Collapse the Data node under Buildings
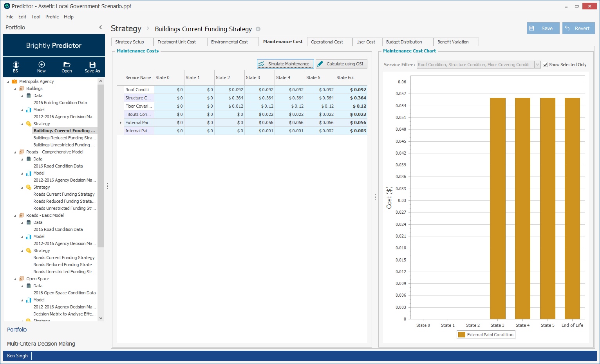This screenshot has height=364, width=600. pyautogui.click(x=22, y=96)
